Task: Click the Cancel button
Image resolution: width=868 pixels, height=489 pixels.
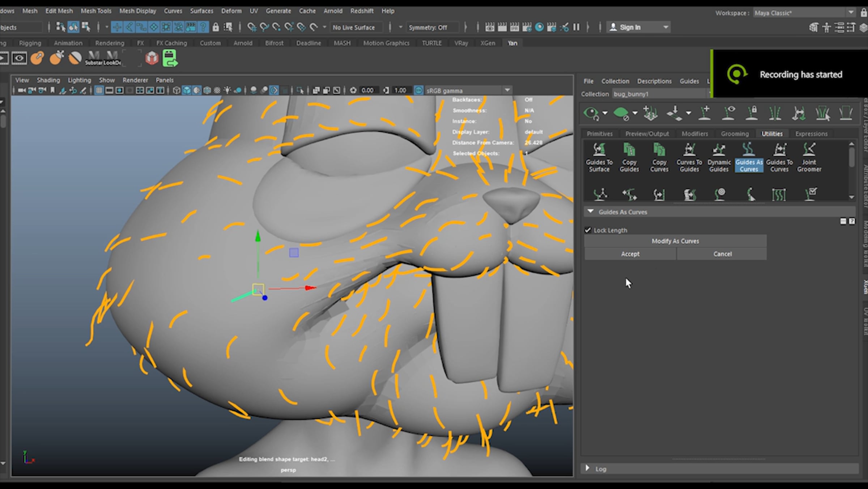Action: pos(722,254)
